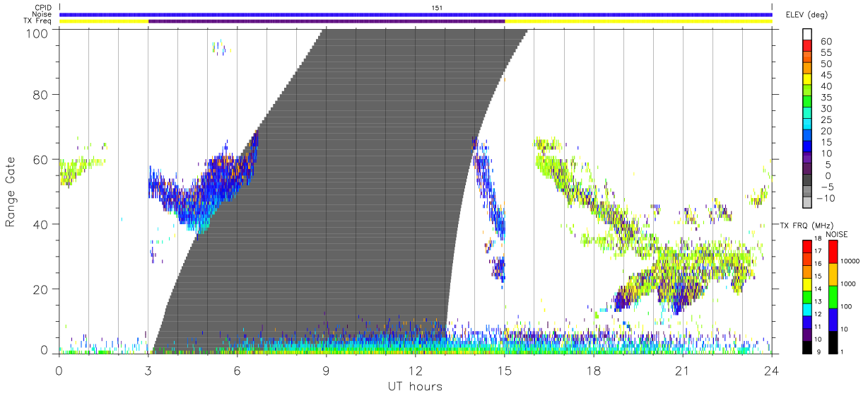Click the '55' label on ELEV colorbar

826,53
